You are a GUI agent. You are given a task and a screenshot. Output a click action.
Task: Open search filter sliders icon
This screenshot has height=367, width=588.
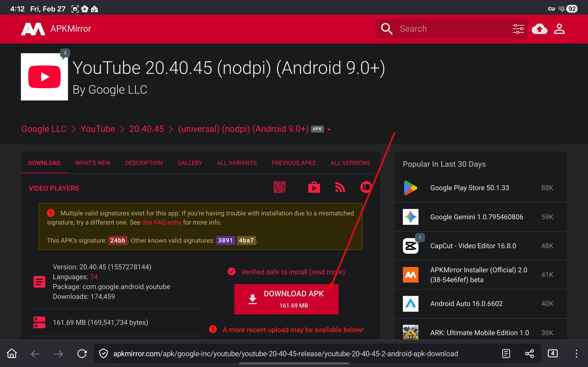(x=518, y=29)
